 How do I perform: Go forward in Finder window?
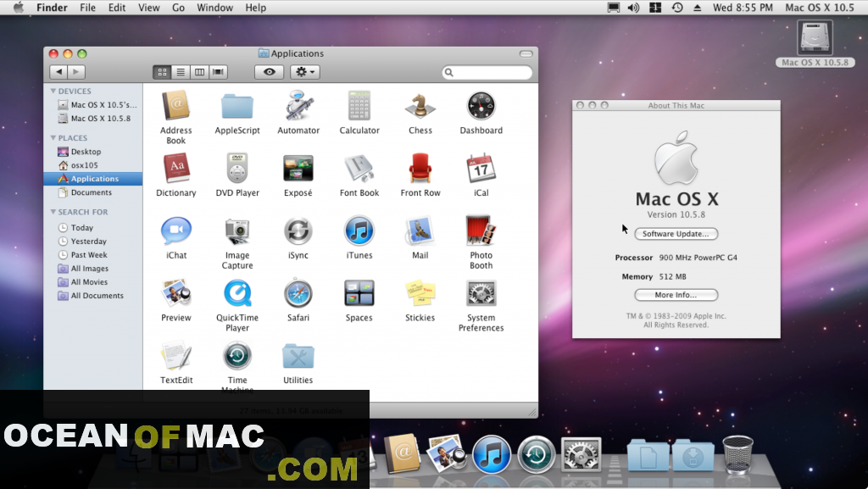(76, 72)
